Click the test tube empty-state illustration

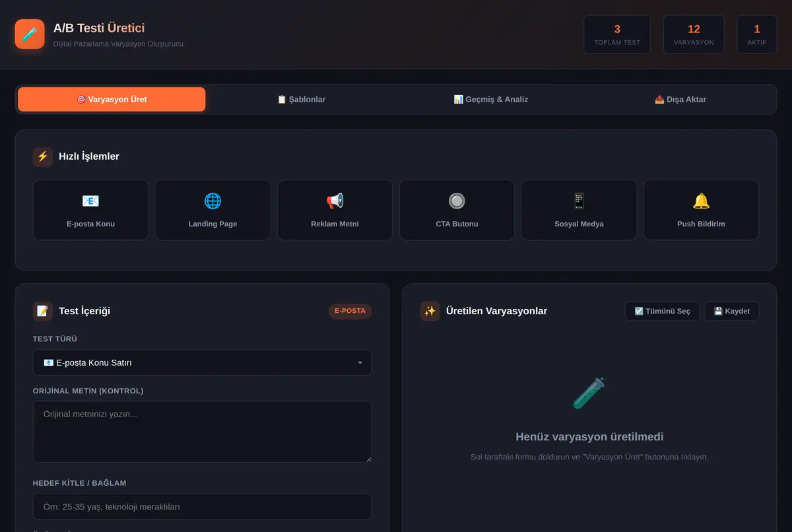pos(589,393)
